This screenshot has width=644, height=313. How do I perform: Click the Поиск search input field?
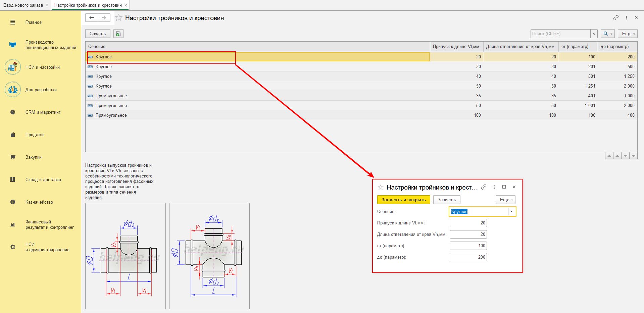click(x=560, y=34)
